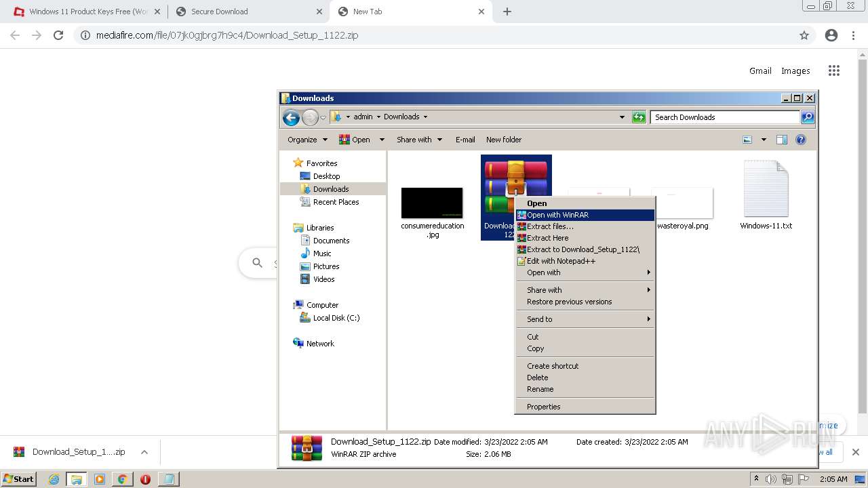Expand the Open with submenu
868x488 pixels.
(x=585, y=272)
